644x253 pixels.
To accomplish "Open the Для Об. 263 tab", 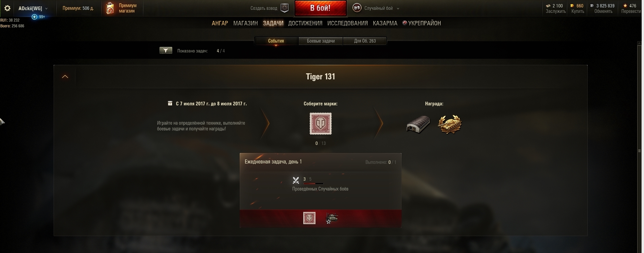I will coord(365,41).
